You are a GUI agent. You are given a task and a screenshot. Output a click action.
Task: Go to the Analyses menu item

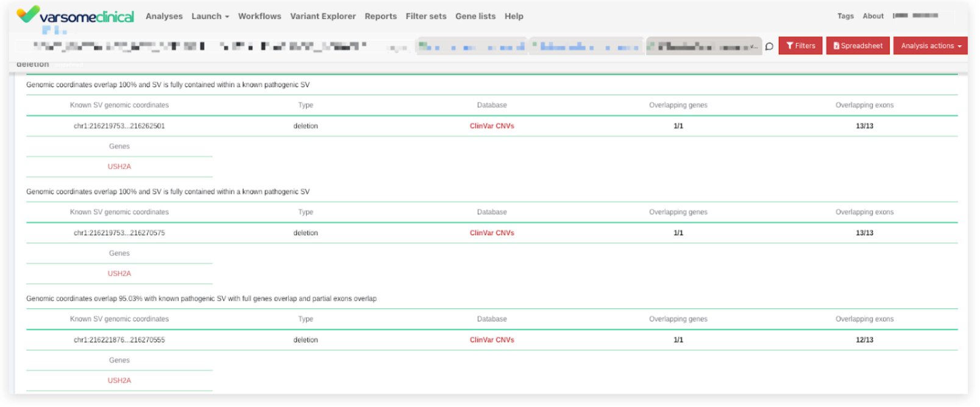[x=164, y=16]
